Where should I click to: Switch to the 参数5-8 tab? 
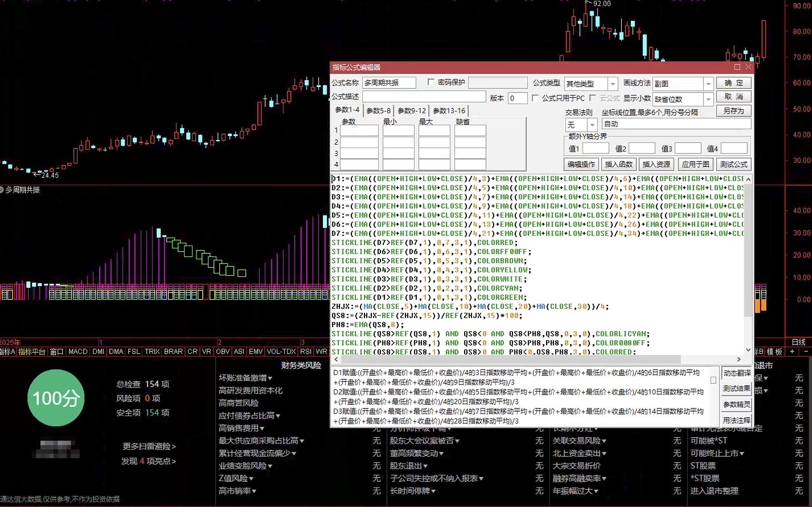coord(378,111)
